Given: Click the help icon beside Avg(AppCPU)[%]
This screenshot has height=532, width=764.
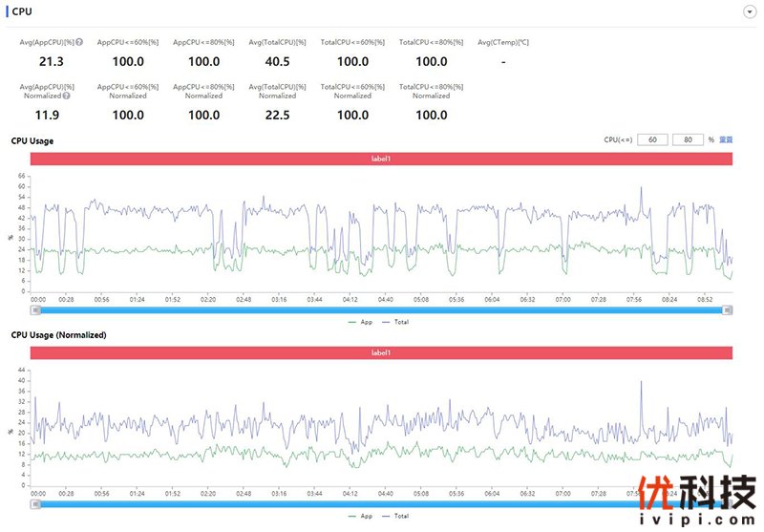Looking at the screenshot, I should (79, 42).
